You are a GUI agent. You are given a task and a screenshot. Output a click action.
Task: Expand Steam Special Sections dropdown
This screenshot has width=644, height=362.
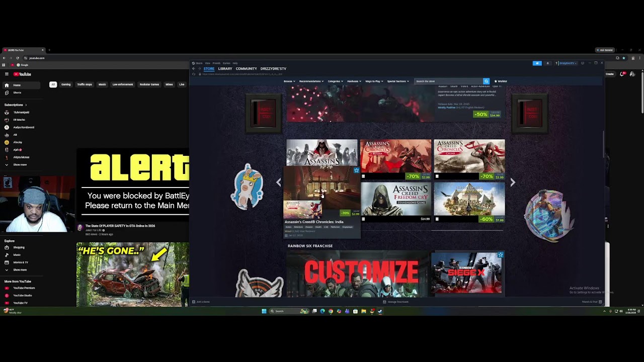397,81
